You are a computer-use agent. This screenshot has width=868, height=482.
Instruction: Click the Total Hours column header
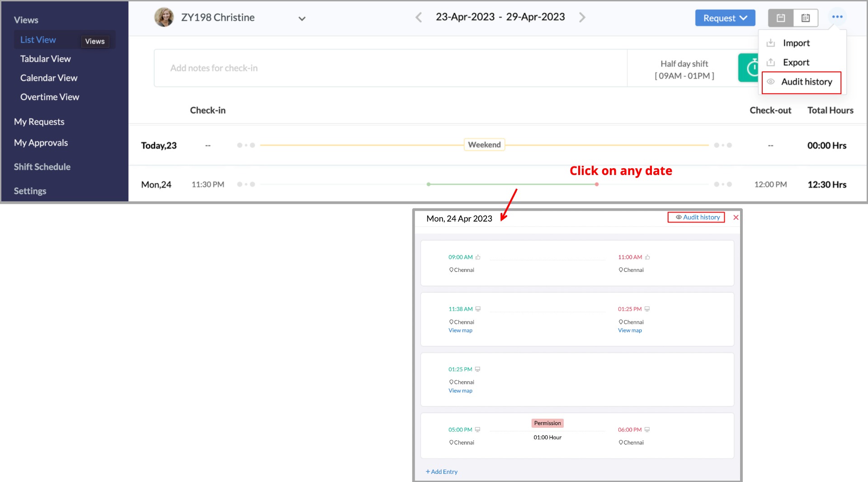830,110
